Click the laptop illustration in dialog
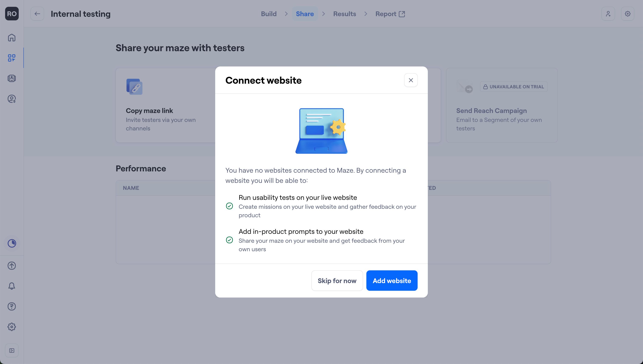Image resolution: width=643 pixels, height=364 pixels. click(321, 131)
